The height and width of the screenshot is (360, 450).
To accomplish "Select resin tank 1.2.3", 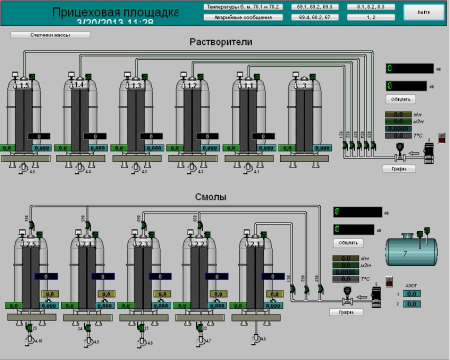I will point(143,273).
